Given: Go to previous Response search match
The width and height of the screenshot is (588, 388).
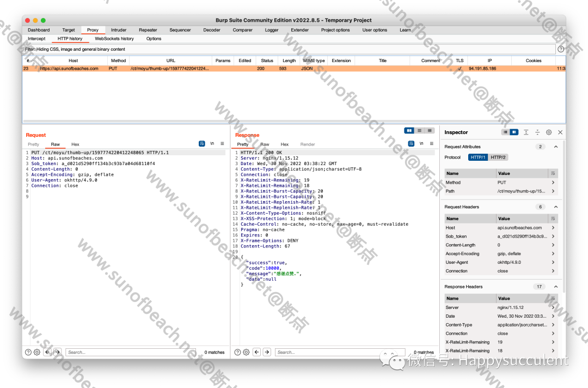Looking at the screenshot, I should coord(257,352).
